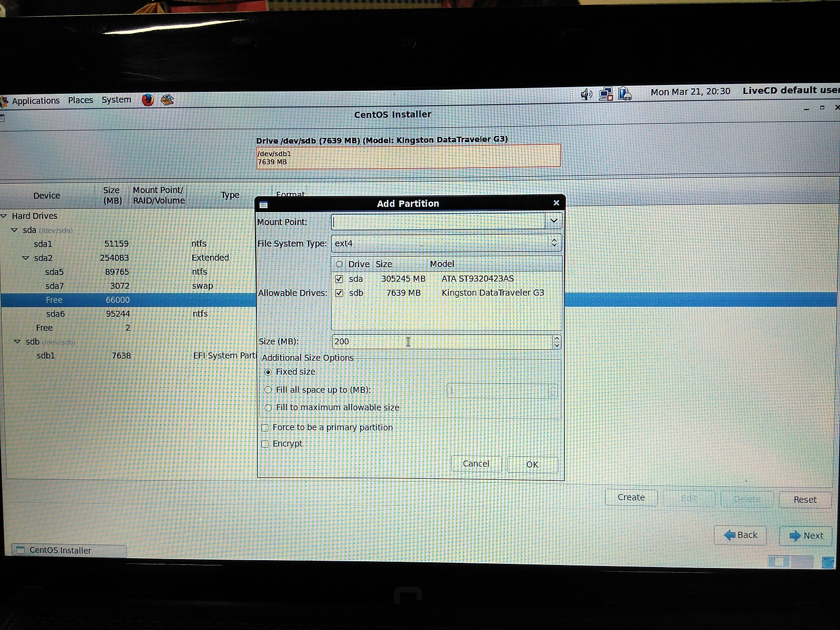This screenshot has width=840, height=630.
Task: Select the Free 2 MB row
Action: click(129, 328)
